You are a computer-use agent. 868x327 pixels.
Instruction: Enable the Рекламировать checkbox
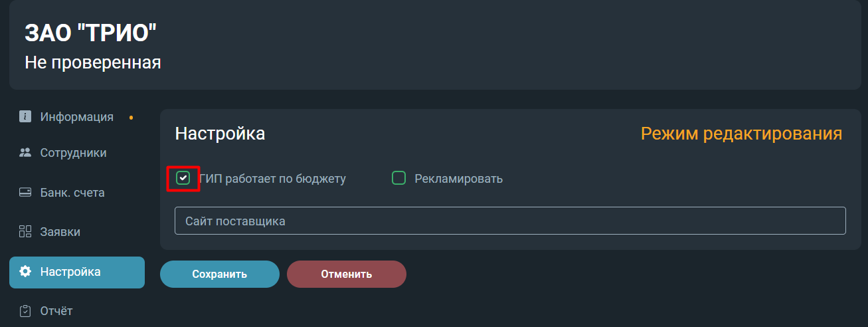(398, 178)
